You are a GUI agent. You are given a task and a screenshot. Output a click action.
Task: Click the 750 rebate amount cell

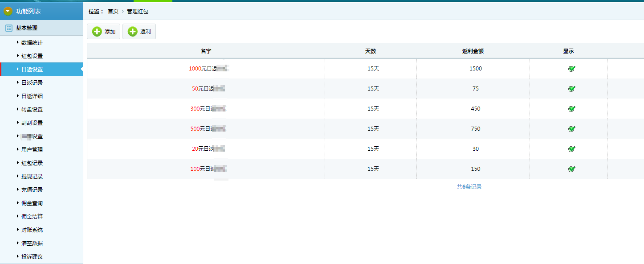coord(476,129)
